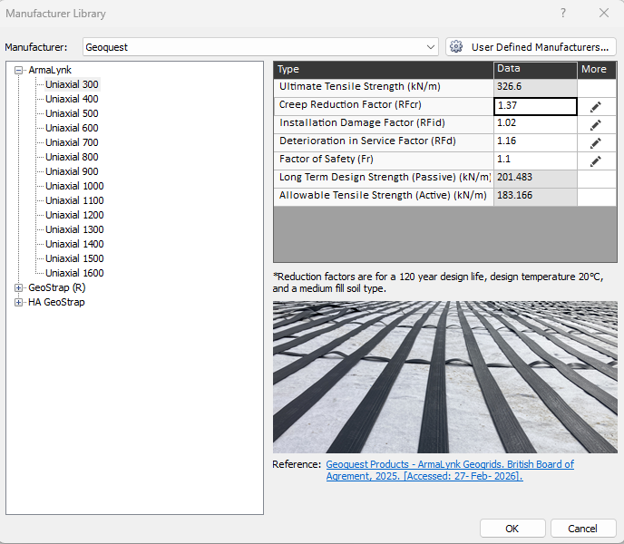
Task: Click the pencil icon for Deterioration in Service Factor
Action: coord(595,143)
